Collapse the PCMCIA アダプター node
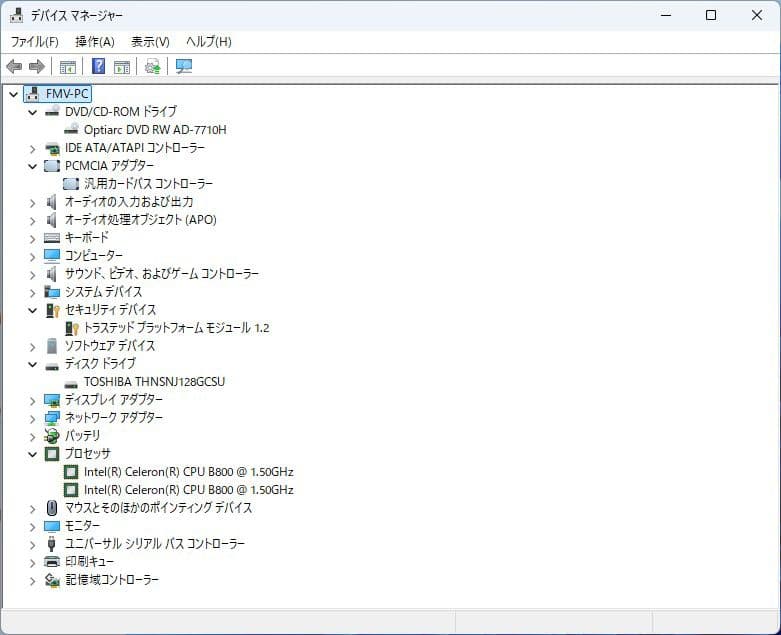781x635 pixels. point(32,166)
